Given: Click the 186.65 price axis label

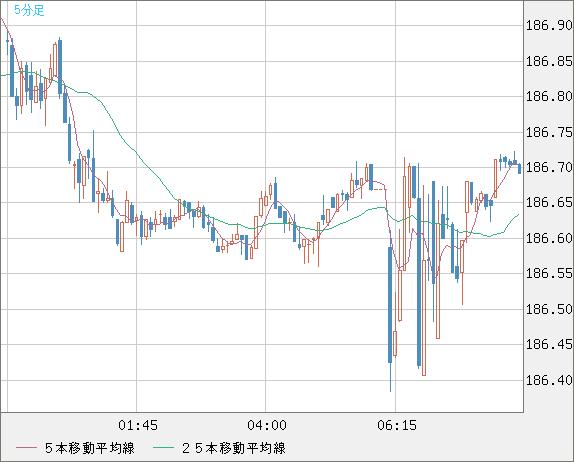Looking at the screenshot, I should coord(549,202).
